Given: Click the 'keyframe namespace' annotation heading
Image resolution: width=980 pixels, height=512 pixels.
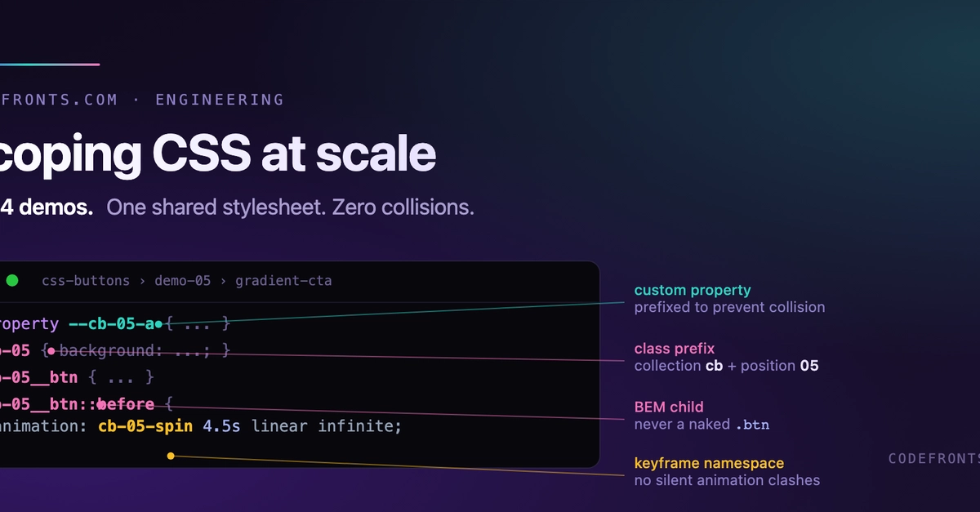Looking at the screenshot, I should click(x=709, y=463).
